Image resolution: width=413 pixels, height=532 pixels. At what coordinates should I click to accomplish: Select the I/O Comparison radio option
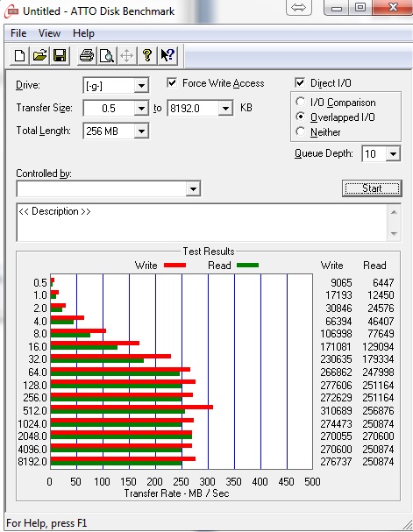300,102
